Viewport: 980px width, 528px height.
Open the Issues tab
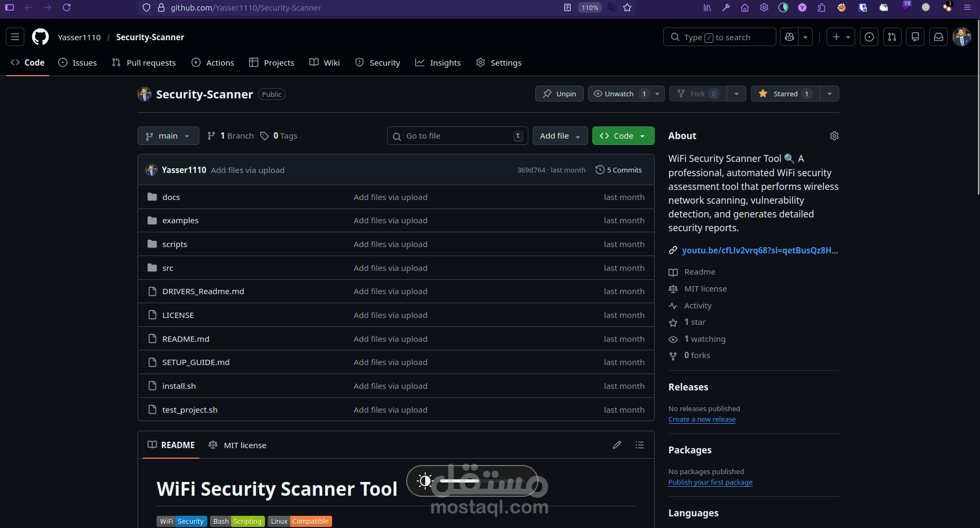[x=78, y=62]
